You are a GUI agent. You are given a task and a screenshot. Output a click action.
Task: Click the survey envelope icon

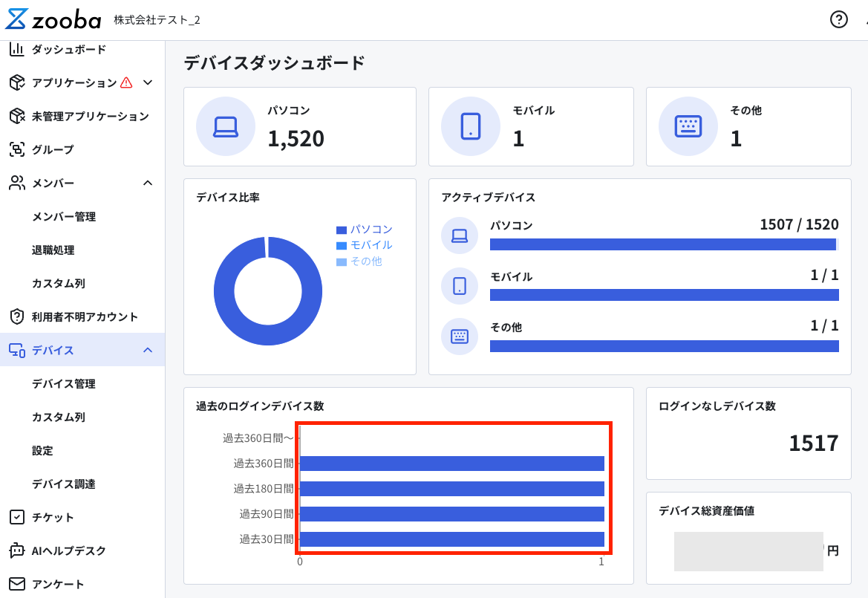tap(16, 584)
